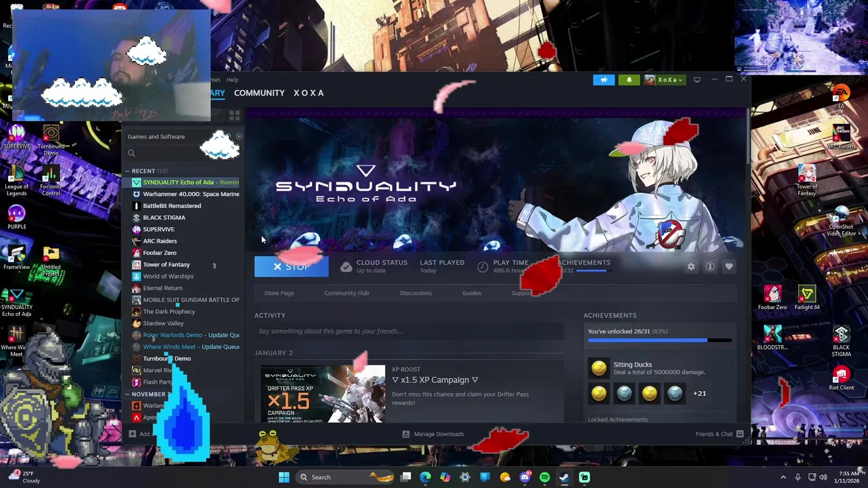Click the library grid view icon
868x488 pixels.
[x=235, y=116]
